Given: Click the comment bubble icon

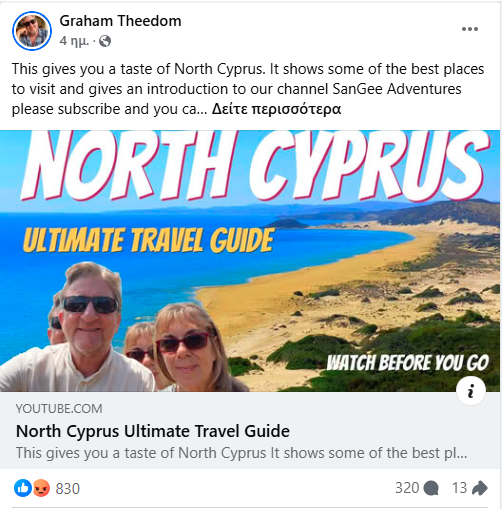Looking at the screenshot, I should (431, 489).
